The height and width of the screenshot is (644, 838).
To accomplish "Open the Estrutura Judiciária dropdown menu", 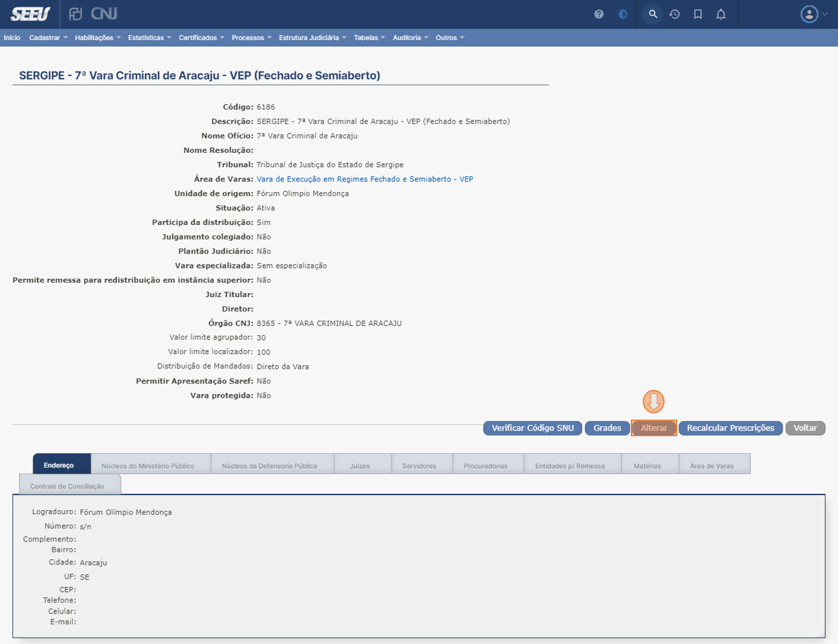I will (313, 38).
